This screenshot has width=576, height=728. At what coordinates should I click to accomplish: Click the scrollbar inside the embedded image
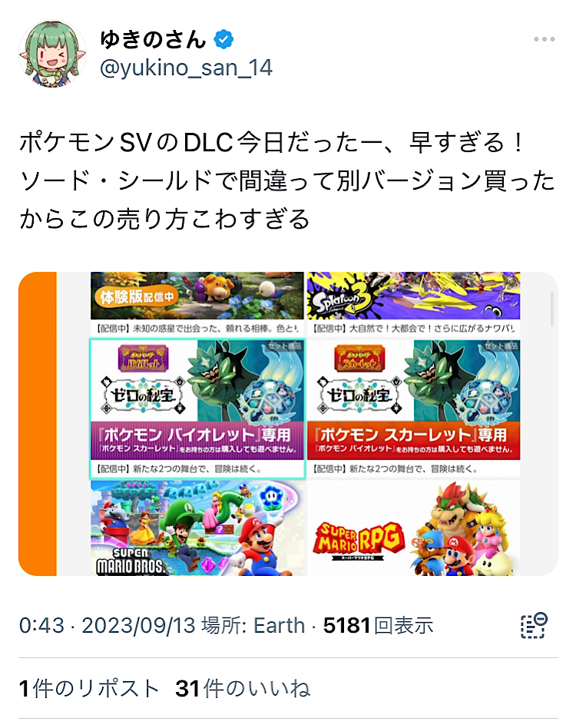point(552,309)
